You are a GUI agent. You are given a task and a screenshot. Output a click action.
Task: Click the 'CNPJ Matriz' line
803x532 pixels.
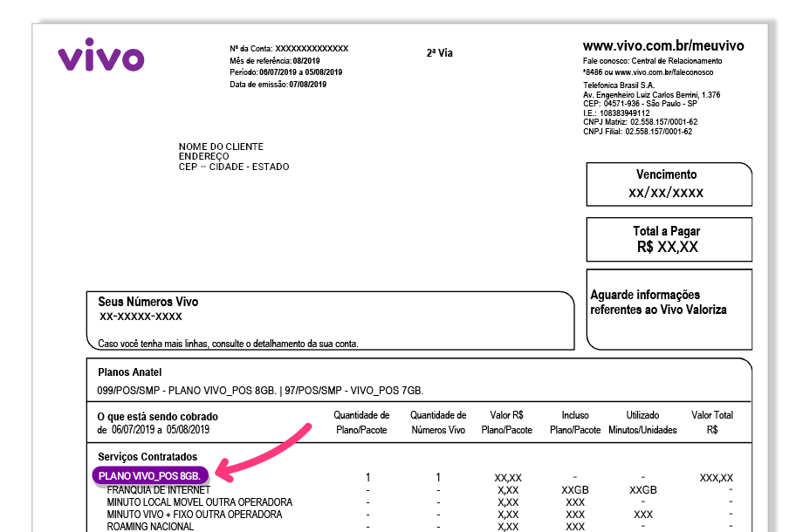coord(640,122)
